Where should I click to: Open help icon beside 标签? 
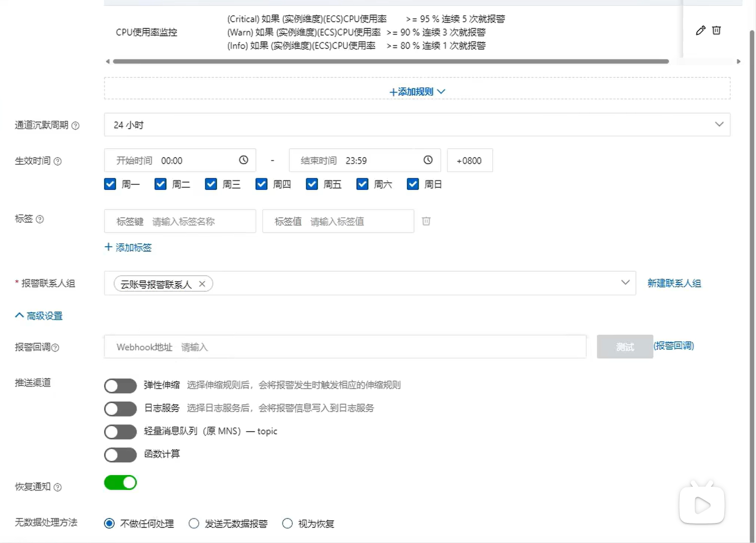click(x=40, y=219)
